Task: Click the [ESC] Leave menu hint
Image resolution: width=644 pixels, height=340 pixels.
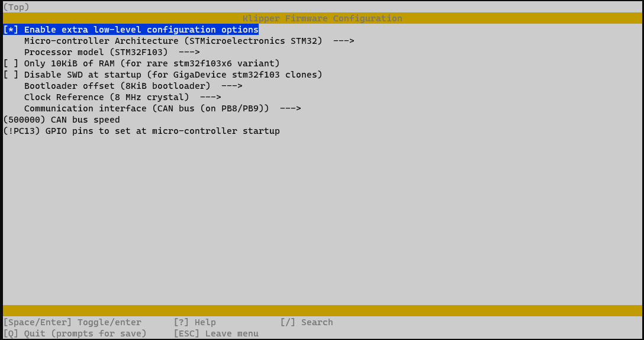Action: tap(216, 333)
